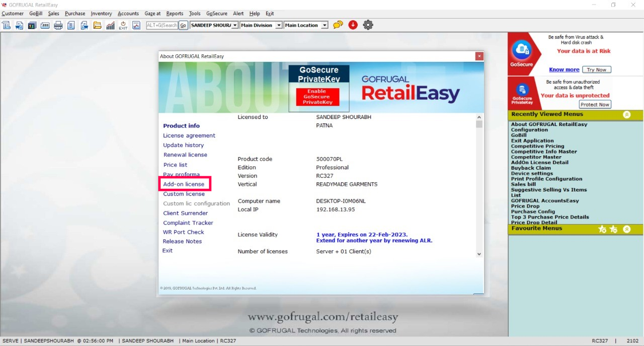Click the EXIT power toolbar icon
The width and height of the screenshot is (644, 346).
(x=123, y=25)
